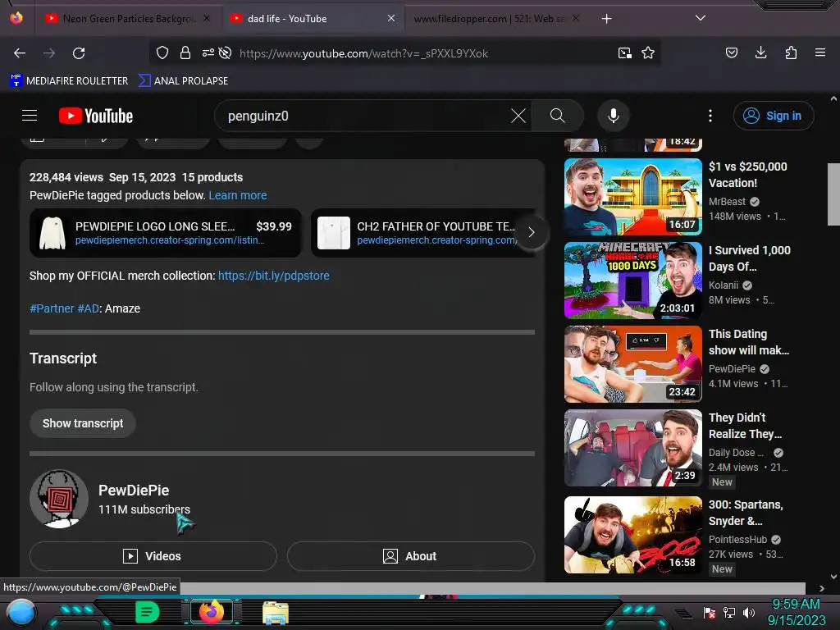Click the Sign in button
This screenshot has height=630, width=840.
(773, 116)
